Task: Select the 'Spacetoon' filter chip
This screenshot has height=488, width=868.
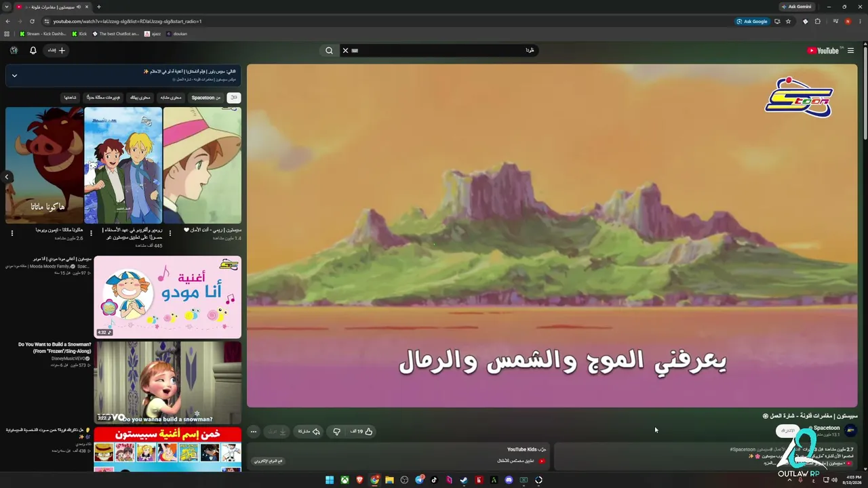Action: pyautogui.click(x=206, y=98)
